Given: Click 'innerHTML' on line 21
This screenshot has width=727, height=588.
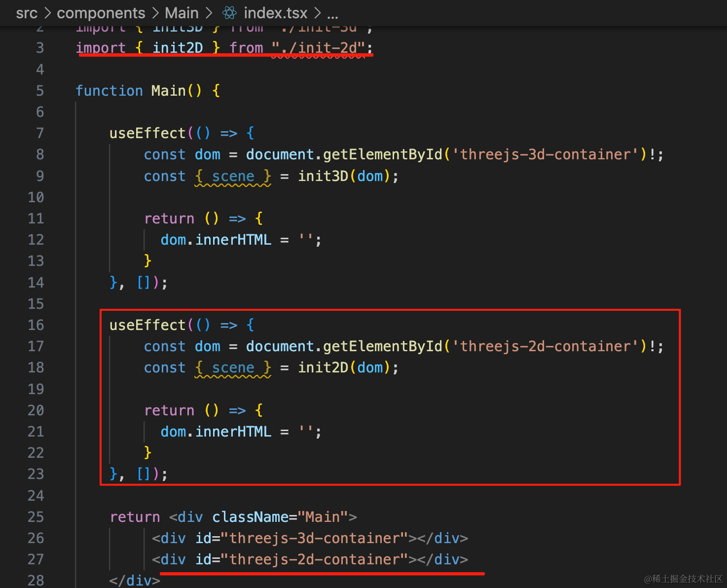Looking at the screenshot, I should (234, 432).
